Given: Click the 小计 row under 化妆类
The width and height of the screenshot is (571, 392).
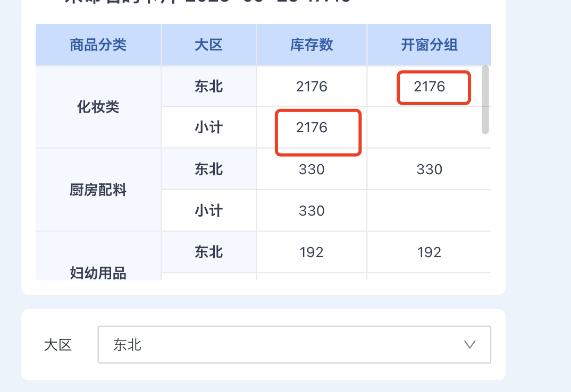Looking at the screenshot, I should pos(208,127).
